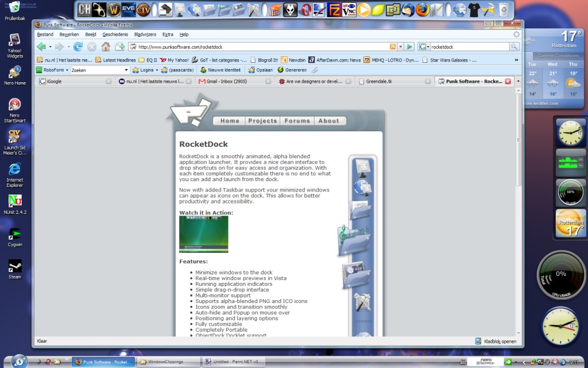Screen dimensions: 588x368
Task: Open Internet Explorer desktop shortcut
Action: [15, 175]
